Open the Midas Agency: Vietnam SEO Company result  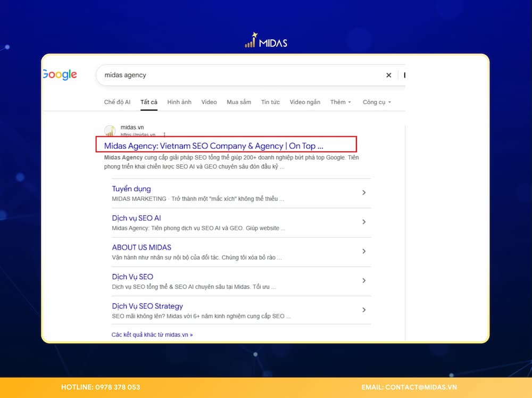tap(213, 146)
